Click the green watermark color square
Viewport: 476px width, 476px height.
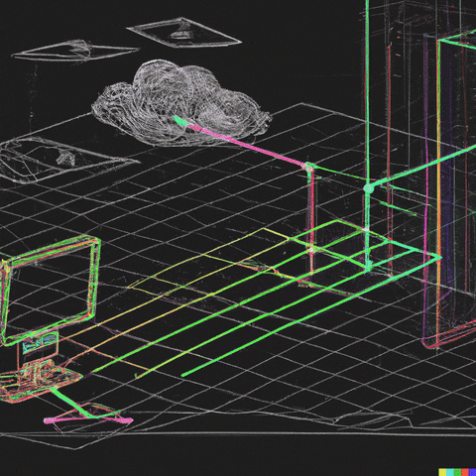coord(458,472)
